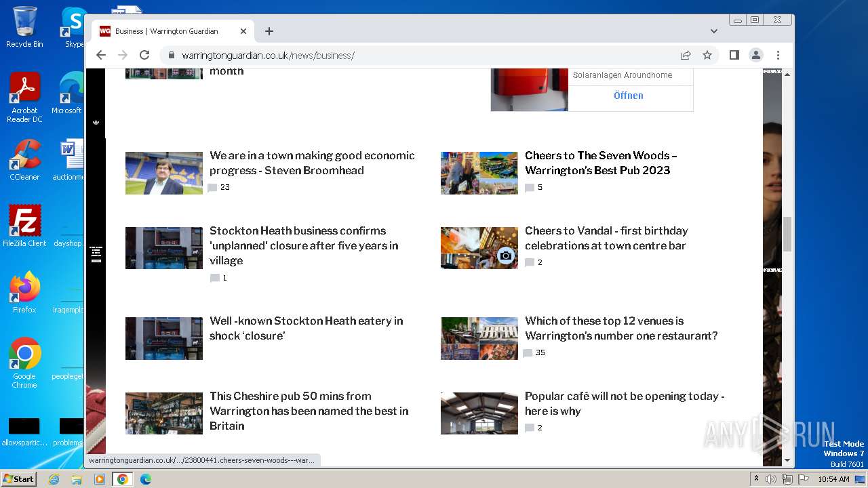Screen dimensions: 868x488
Task: Open the camera gallery icon on Vandal thumbnail
Action: (505, 256)
